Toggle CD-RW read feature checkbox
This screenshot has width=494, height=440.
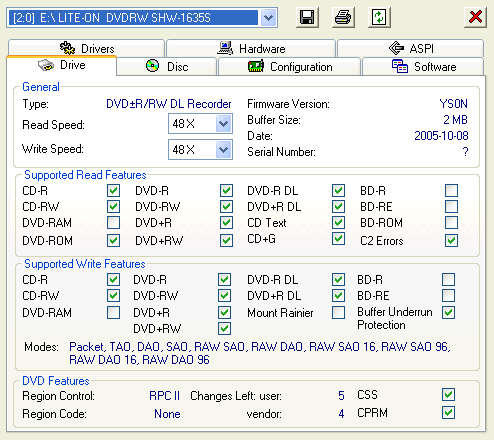pyautogui.click(x=113, y=207)
